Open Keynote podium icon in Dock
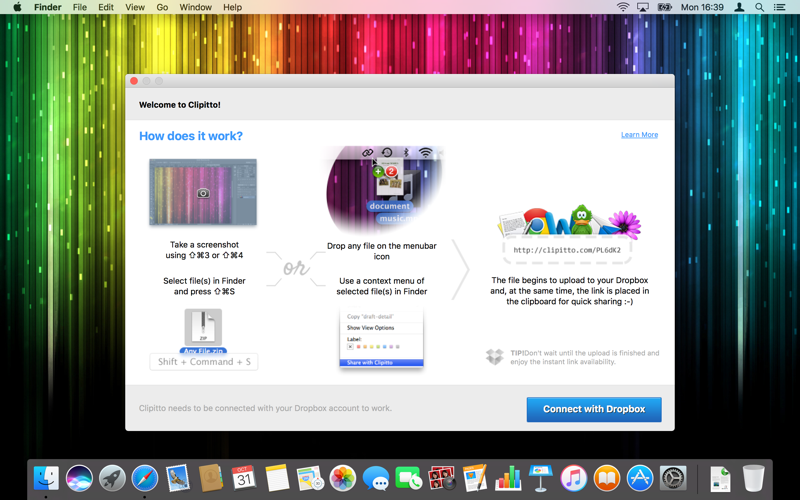This screenshot has width=800, height=500. pos(540,479)
